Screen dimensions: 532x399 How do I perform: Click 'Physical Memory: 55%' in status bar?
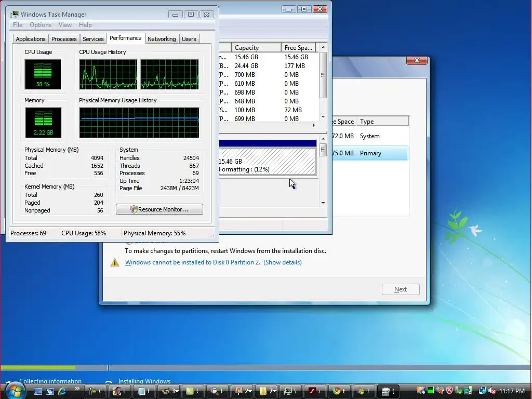[154, 233]
